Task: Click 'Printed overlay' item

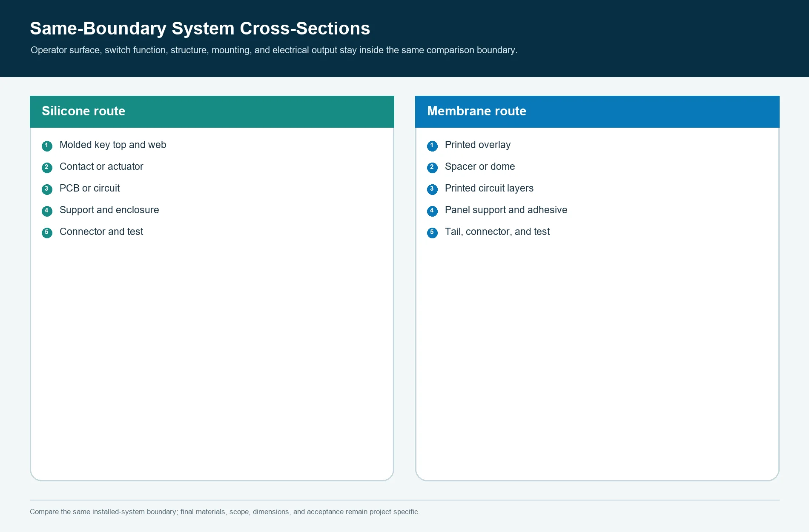Action: tap(478, 145)
